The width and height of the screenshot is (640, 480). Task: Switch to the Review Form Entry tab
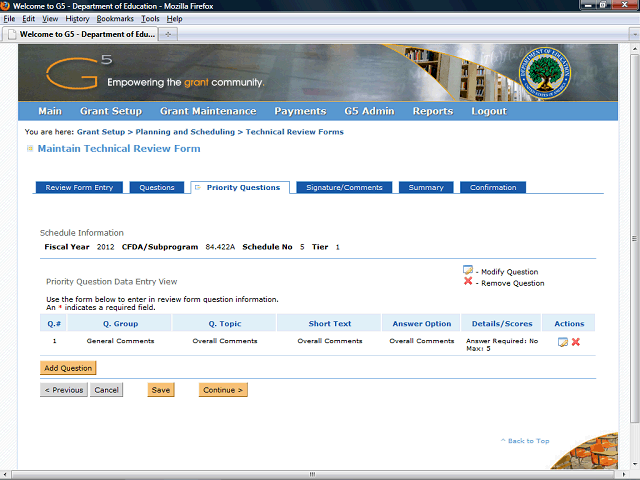coord(79,187)
